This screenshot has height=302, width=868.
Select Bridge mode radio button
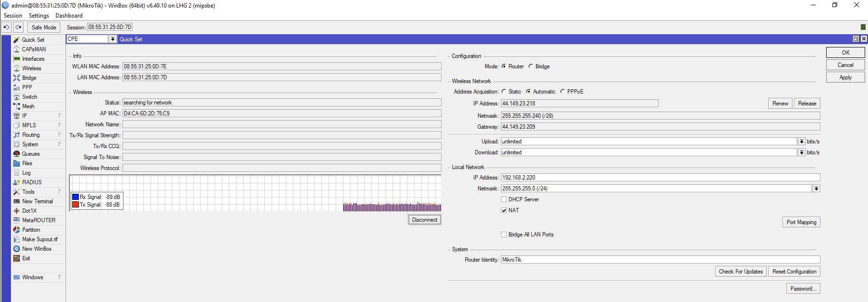pyautogui.click(x=531, y=66)
